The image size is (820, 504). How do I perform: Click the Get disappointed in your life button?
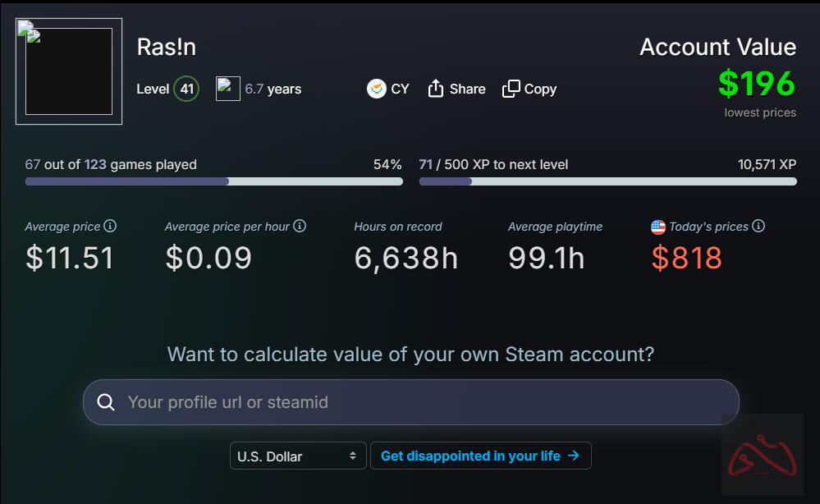(480, 456)
